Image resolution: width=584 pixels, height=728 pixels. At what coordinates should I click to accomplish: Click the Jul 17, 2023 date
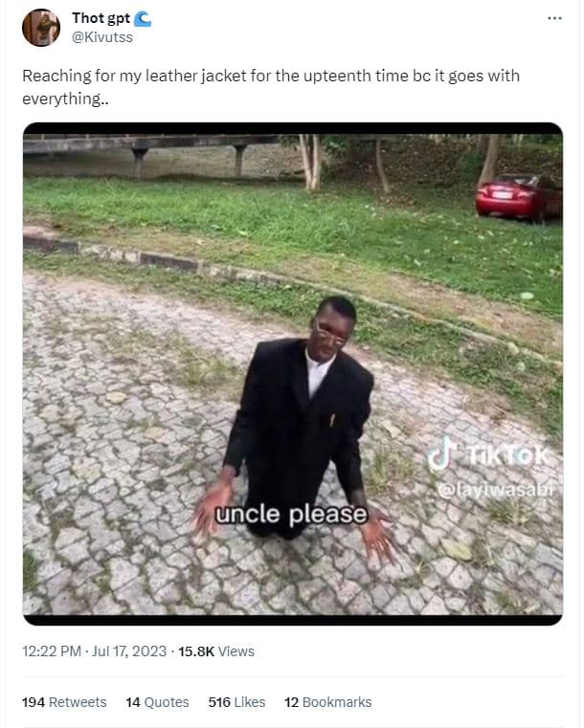[x=129, y=651]
